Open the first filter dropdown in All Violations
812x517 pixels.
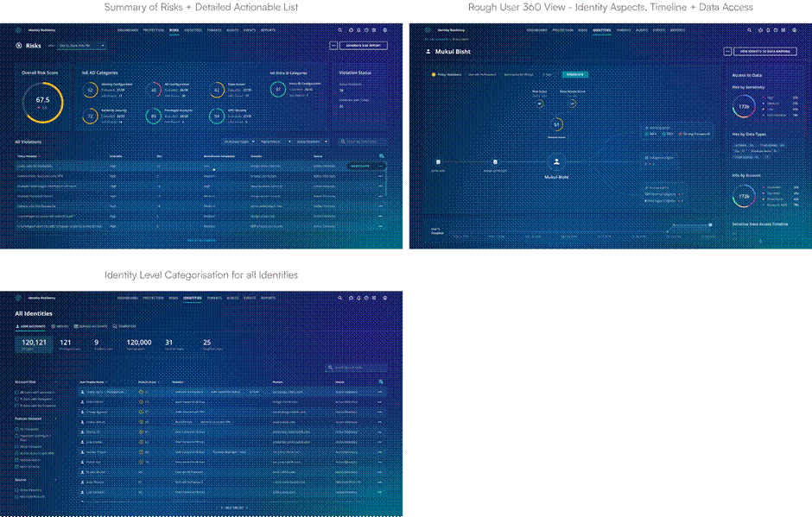coord(238,142)
